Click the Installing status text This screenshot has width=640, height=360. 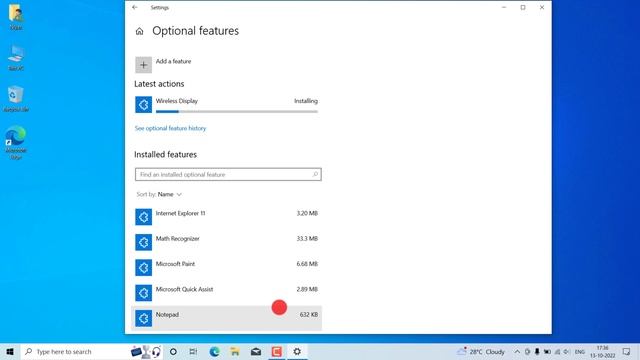(x=306, y=101)
